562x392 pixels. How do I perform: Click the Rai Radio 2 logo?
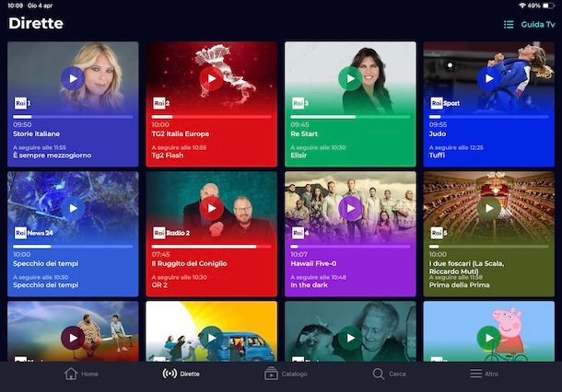tap(171, 233)
